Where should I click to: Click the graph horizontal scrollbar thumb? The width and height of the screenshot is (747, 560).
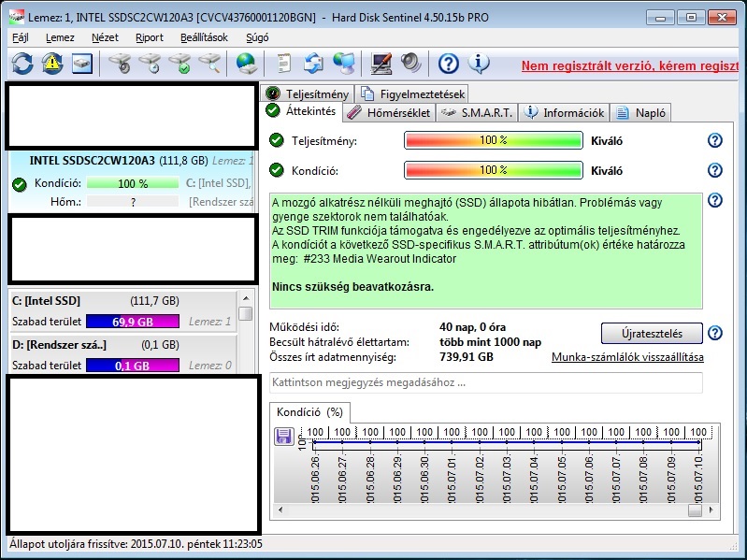695,510
